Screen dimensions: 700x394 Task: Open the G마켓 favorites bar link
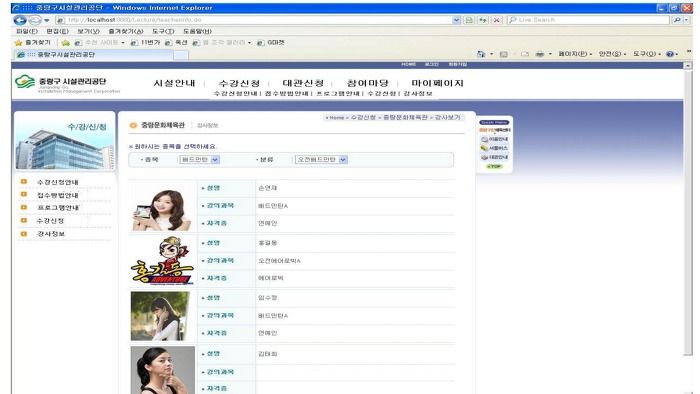click(271, 42)
